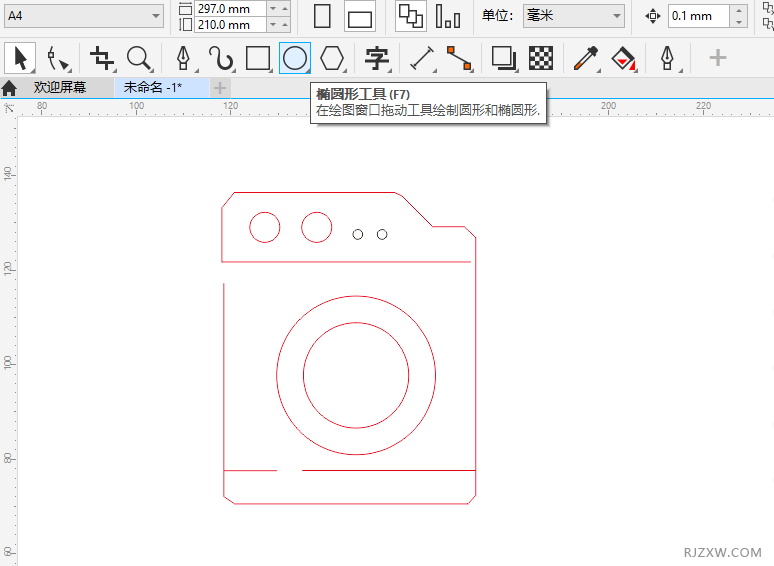Select the Transparency checkerboard tool
The width and height of the screenshot is (774, 566).
point(541,58)
